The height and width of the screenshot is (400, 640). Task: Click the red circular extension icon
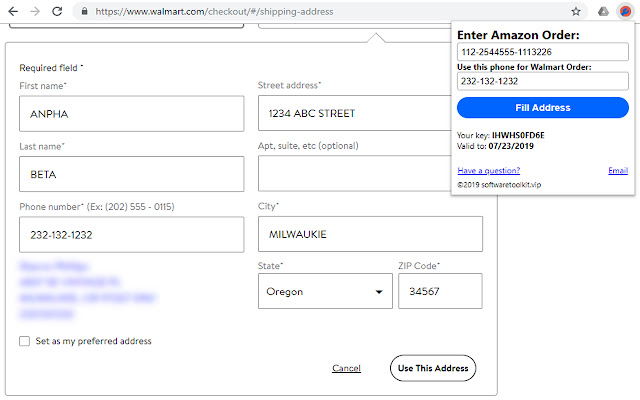click(625, 11)
